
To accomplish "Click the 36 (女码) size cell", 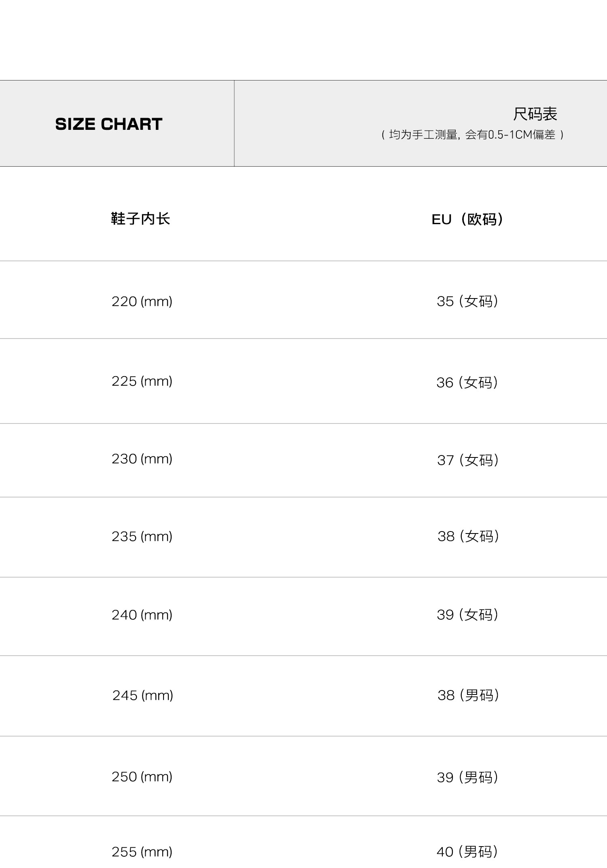I will pos(467,383).
